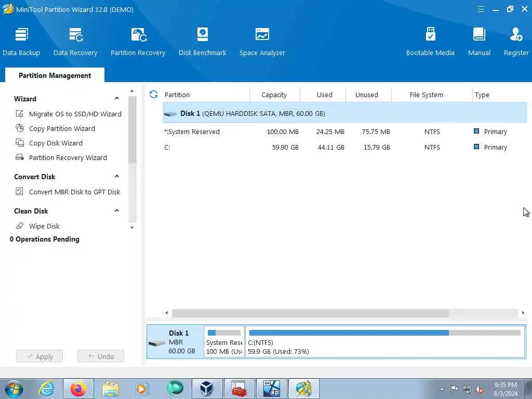532x399 pixels.
Task: Select Convert MBR Disk to GPT Disk
Action: click(x=75, y=192)
